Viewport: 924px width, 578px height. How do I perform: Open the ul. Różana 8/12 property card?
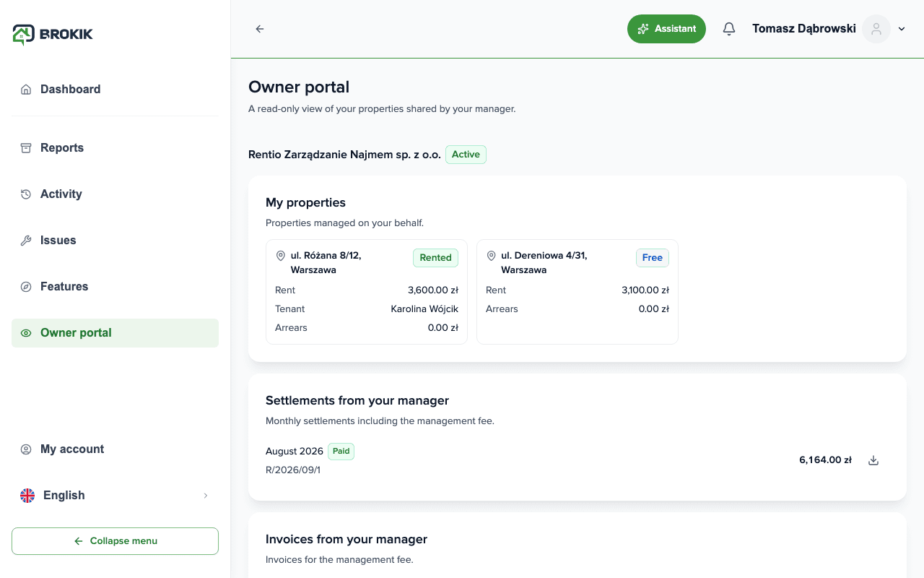click(x=367, y=292)
